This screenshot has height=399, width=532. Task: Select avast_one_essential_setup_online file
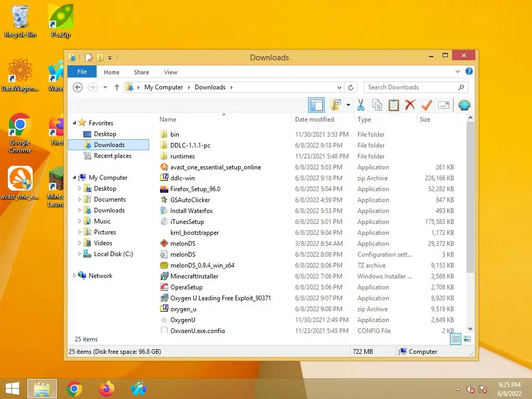pos(216,167)
